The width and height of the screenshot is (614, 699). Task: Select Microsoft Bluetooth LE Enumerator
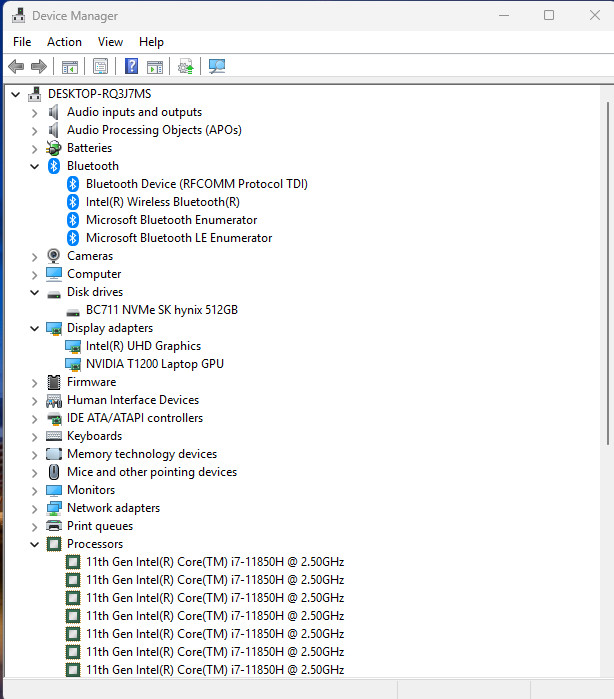coord(179,238)
